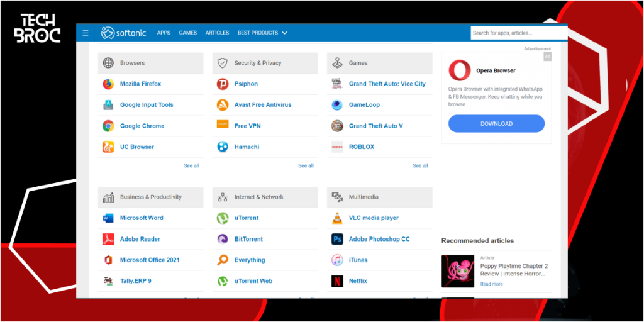Click the VLC media player cone icon
The width and height of the screenshot is (644, 322).
337,218
